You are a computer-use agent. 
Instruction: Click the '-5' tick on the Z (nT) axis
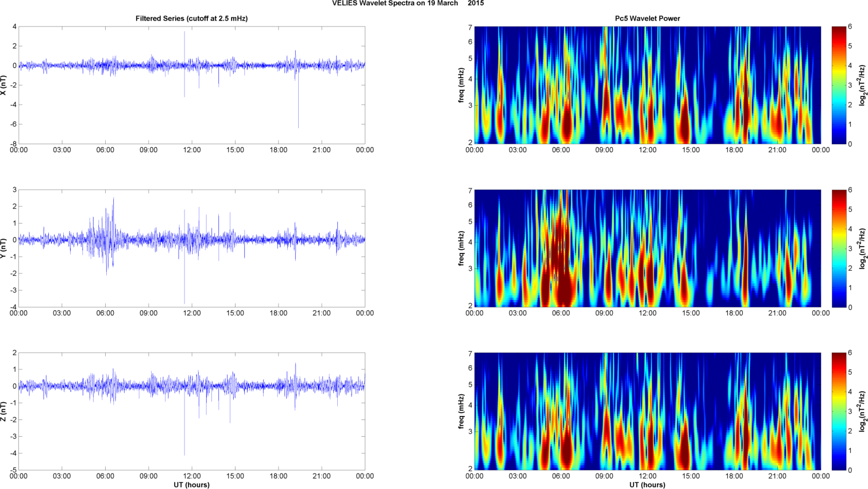tap(13, 470)
